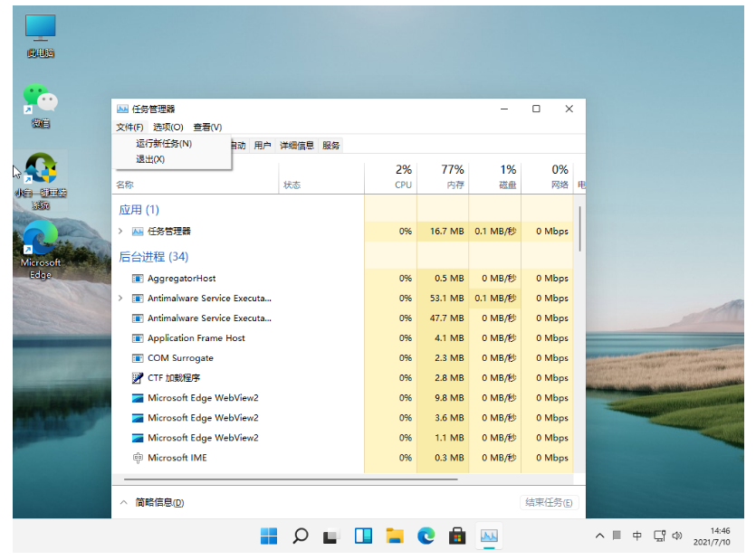
Task: Choose 运行新任务(N) from the File menu
Action: click(164, 143)
